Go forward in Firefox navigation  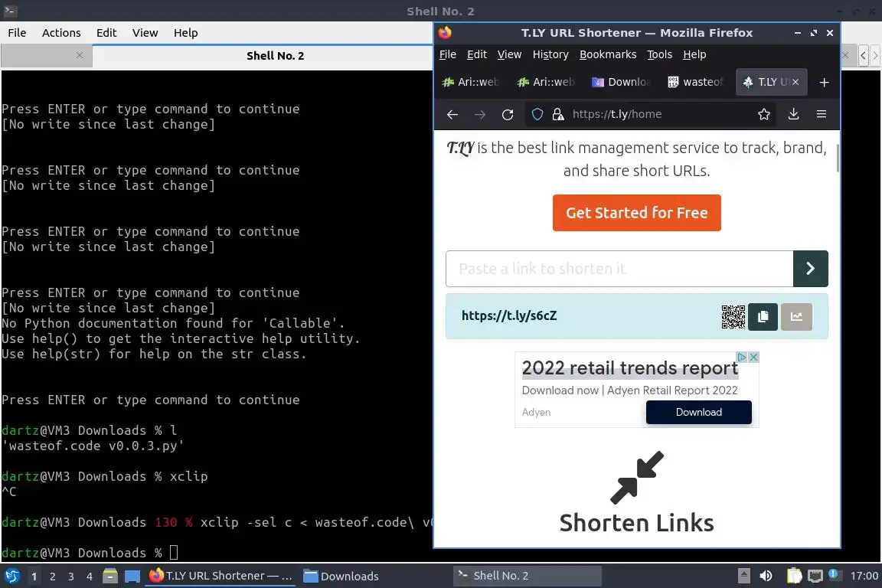pos(480,114)
